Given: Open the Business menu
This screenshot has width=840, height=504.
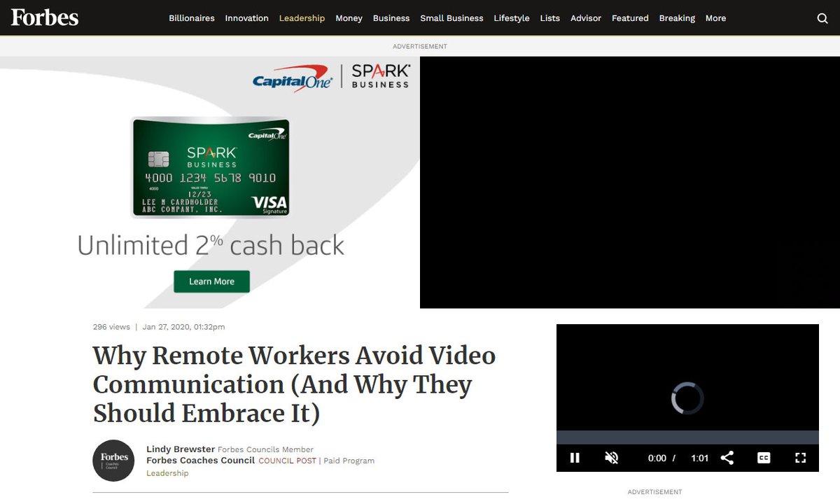Looking at the screenshot, I should tap(391, 18).
